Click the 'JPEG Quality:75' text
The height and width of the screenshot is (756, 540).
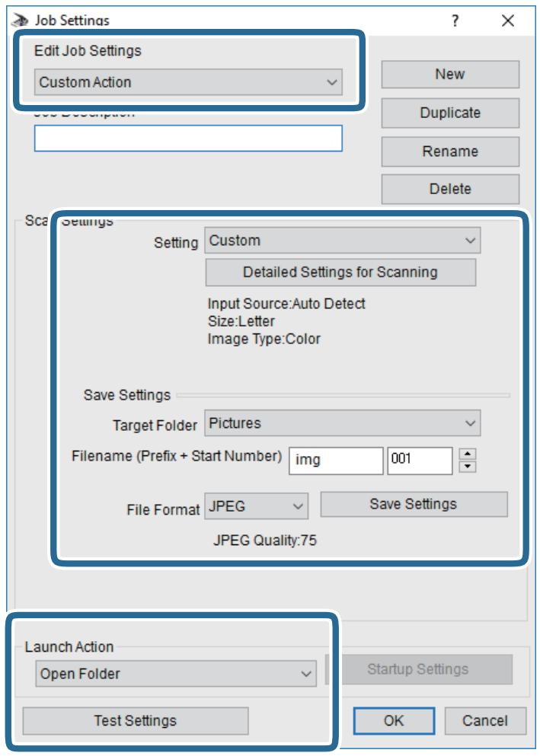click(265, 541)
